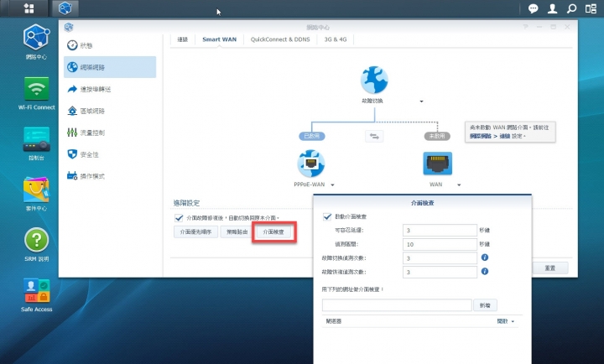
Task: Follow the Internet > Connection link in tooltip
Action: coord(490,136)
